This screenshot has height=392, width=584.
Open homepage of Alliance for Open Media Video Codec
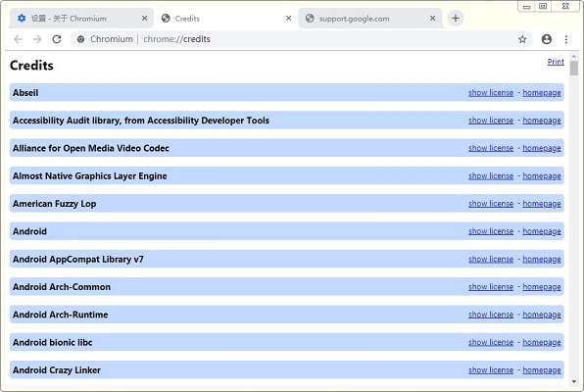[542, 148]
